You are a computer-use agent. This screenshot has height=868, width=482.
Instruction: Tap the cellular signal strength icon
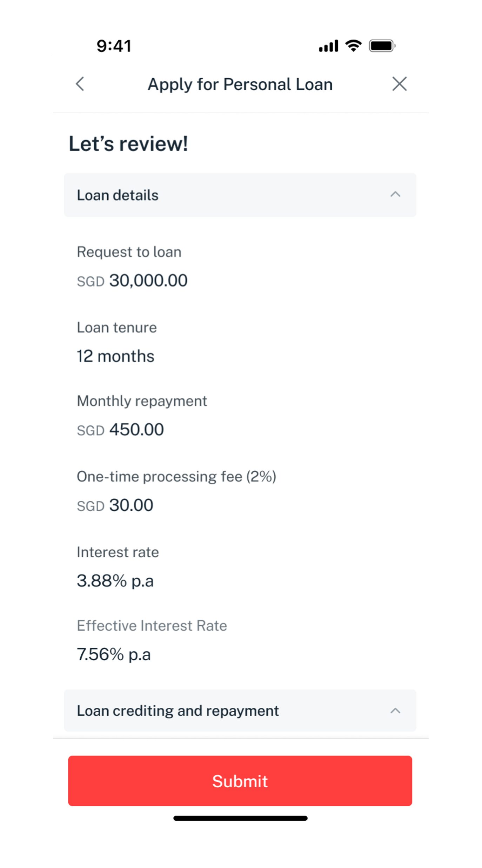point(328,46)
